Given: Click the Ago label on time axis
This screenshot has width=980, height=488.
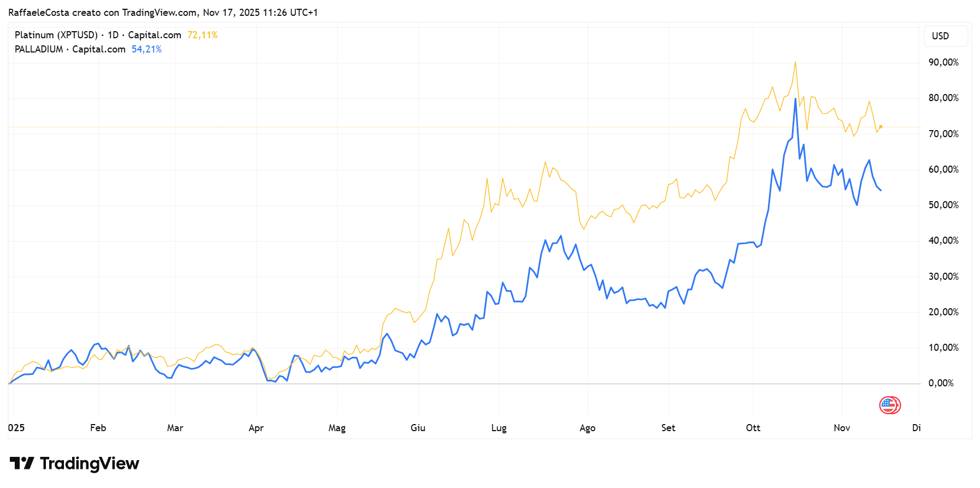Looking at the screenshot, I should tap(588, 428).
